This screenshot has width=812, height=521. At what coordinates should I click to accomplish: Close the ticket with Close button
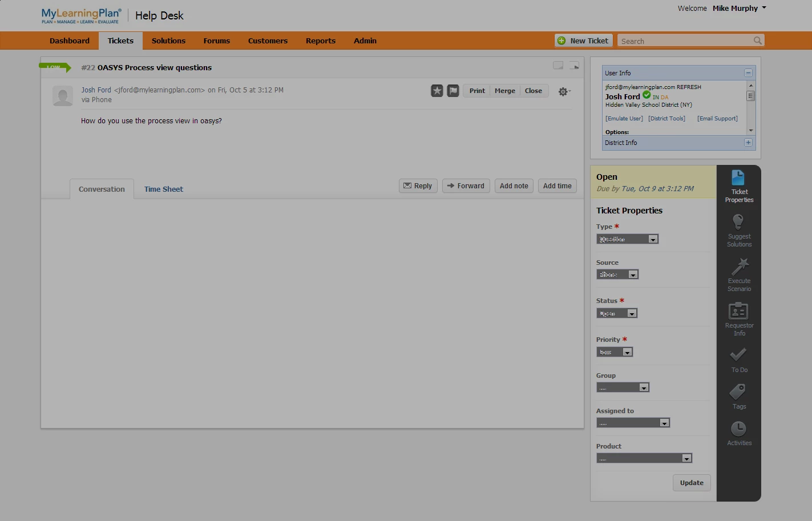pos(534,91)
